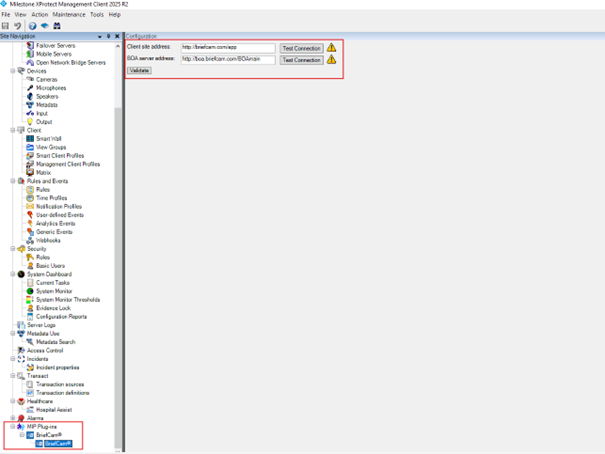The width and height of the screenshot is (605, 454).
Task: Collapse the MIP Plug-ins node
Action: pos(13,427)
